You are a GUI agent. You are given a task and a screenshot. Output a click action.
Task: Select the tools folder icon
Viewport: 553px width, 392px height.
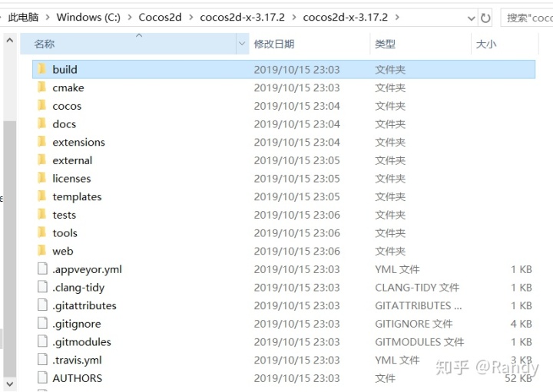(41, 232)
